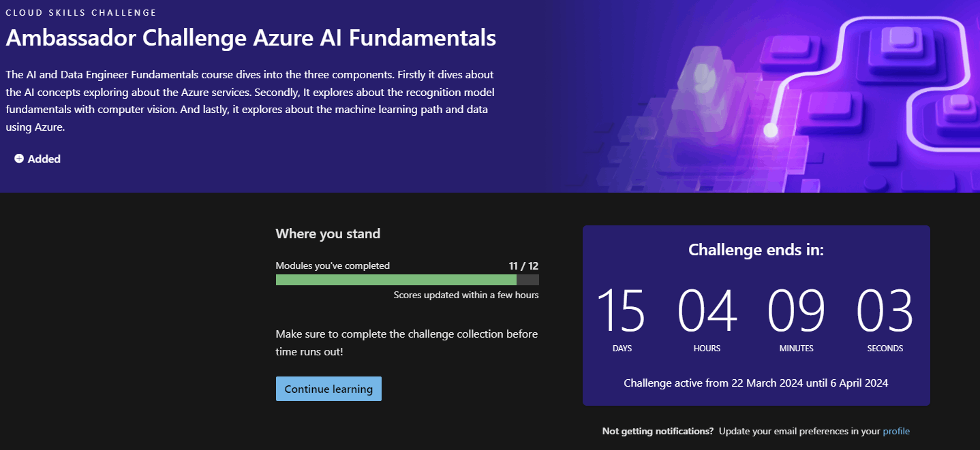Click the Challenge ends in heading
This screenshot has width=980, height=450.
pyautogui.click(x=756, y=250)
